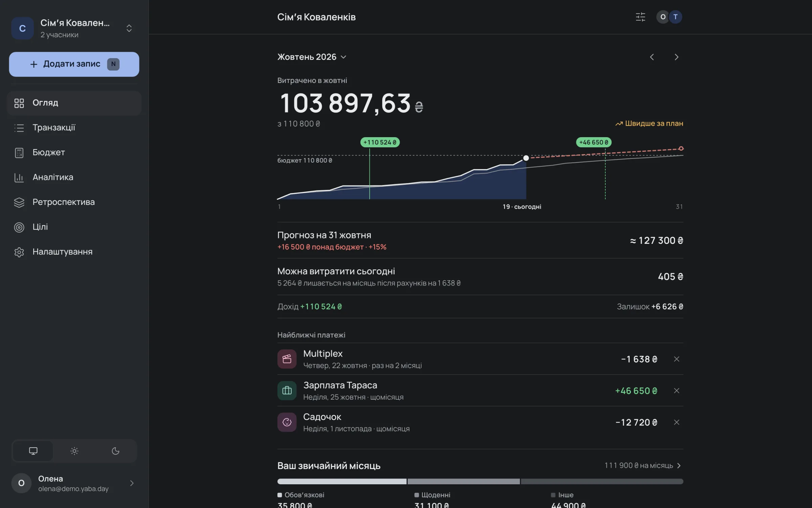Select system theme monitor icon
812x508 pixels.
pyautogui.click(x=33, y=451)
